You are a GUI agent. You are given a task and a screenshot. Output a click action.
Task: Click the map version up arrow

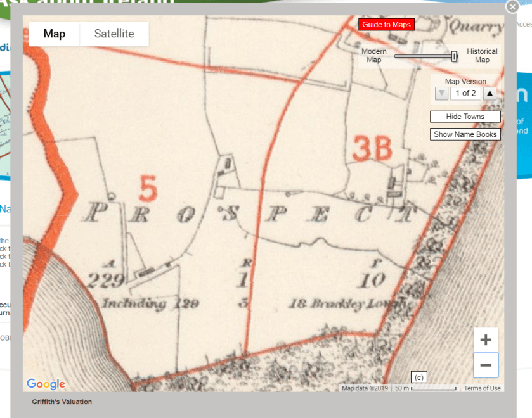coord(490,93)
